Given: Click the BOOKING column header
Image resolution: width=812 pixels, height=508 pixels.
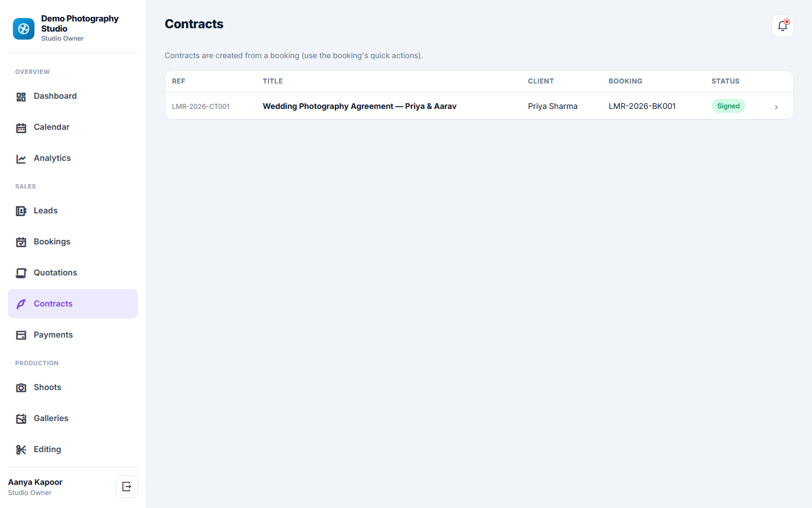Looking at the screenshot, I should click(x=625, y=81).
